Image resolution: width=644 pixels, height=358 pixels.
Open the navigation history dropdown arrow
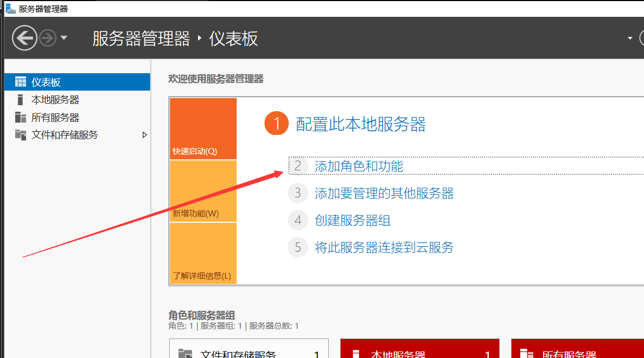pyautogui.click(x=64, y=38)
